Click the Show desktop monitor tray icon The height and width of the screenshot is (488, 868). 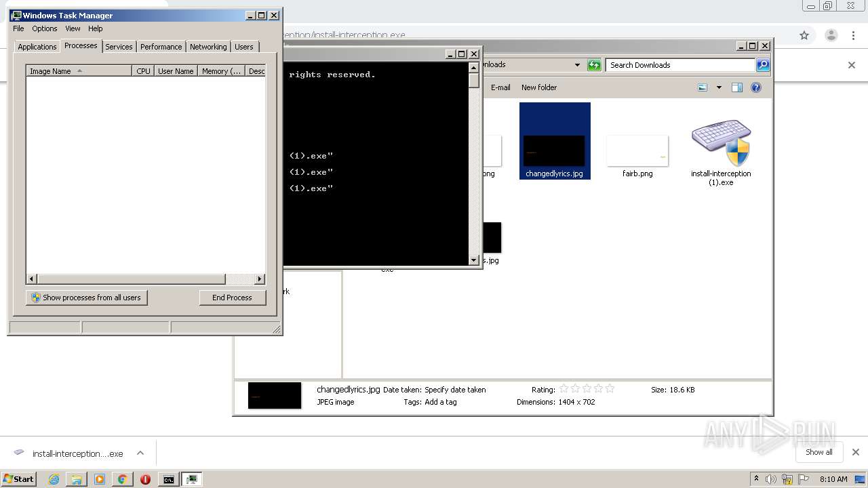click(860, 479)
